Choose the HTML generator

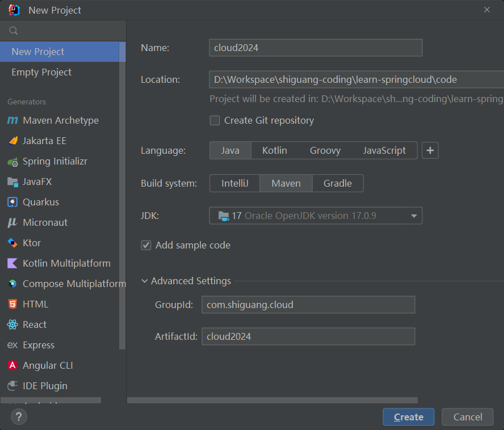60,304
